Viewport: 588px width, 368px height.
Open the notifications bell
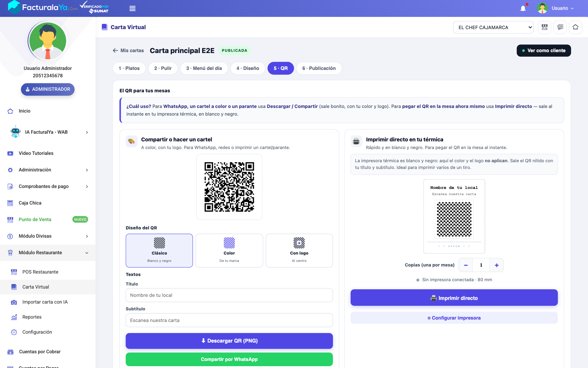pos(523,8)
